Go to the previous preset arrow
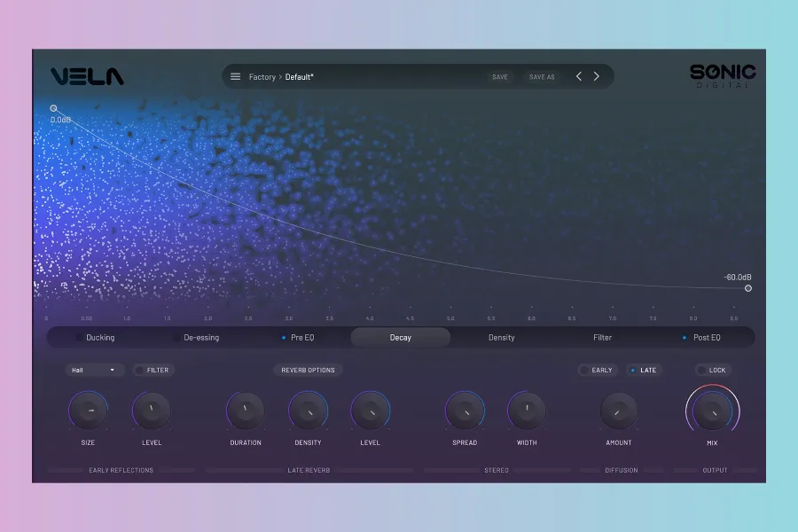The height and width of the screenshot is (532, 798). [x=579, y=77]
